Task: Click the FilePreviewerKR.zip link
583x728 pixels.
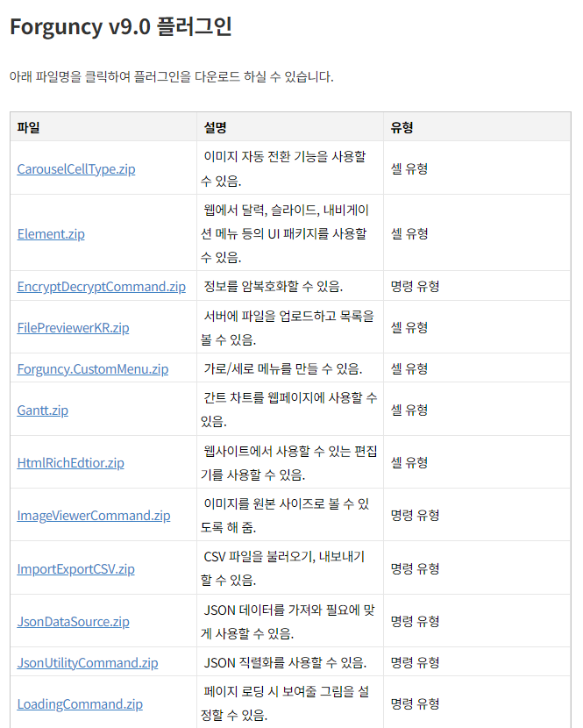Action: tap(73, 328)
